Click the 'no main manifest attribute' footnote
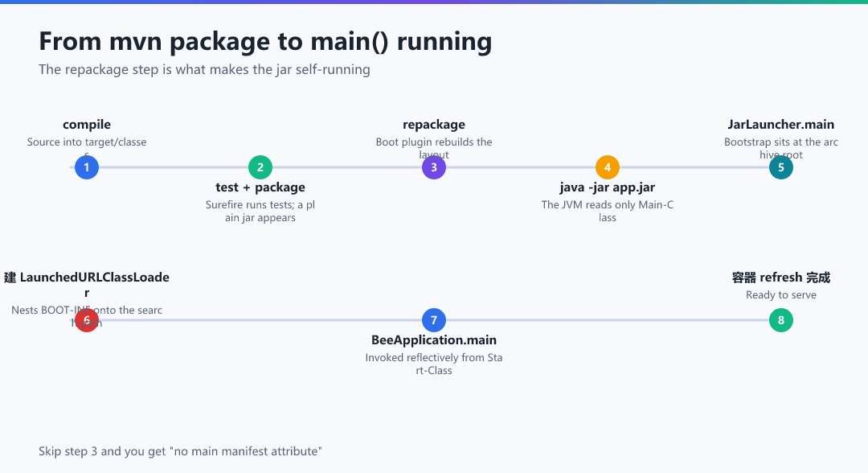Image resolution: width=868 pixels, height=473 pixels. coord(180,451)
